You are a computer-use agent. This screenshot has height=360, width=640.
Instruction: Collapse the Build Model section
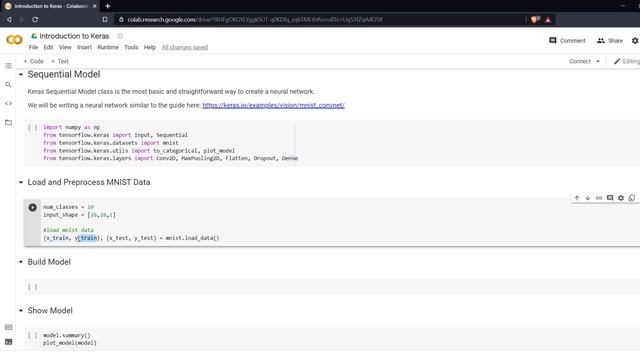coord(21,262)
